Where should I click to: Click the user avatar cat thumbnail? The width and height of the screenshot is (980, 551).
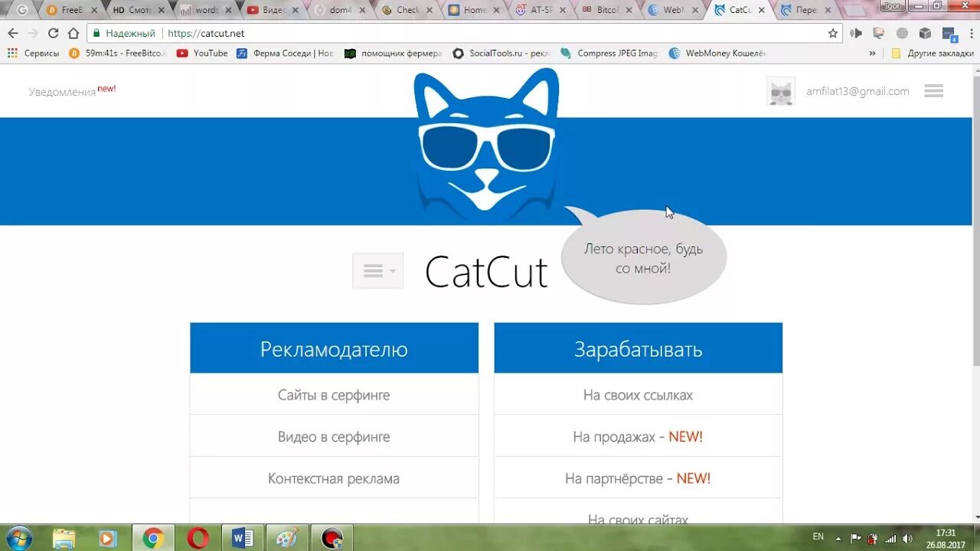[781, 91]
